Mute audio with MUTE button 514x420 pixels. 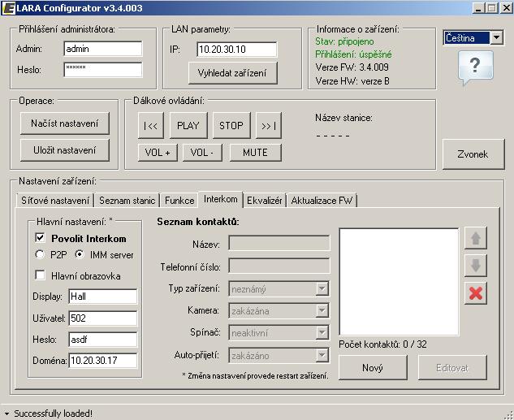point(255,153)
